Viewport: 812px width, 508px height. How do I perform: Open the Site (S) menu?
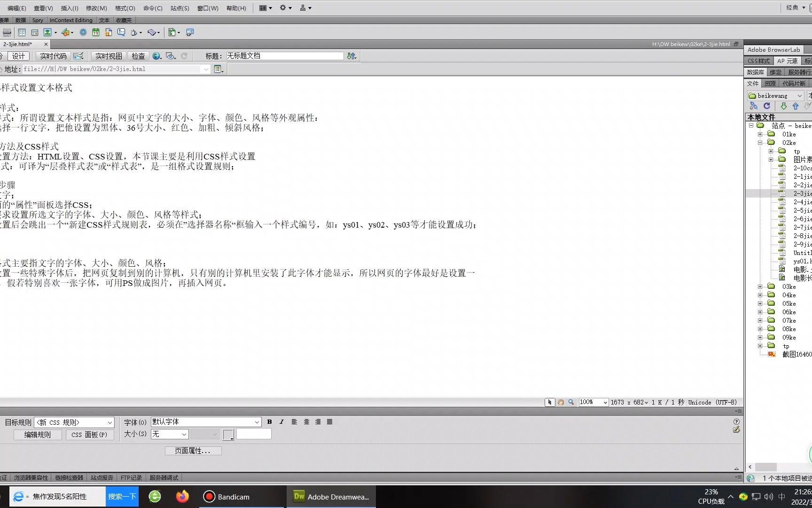[x=180, y=8]
